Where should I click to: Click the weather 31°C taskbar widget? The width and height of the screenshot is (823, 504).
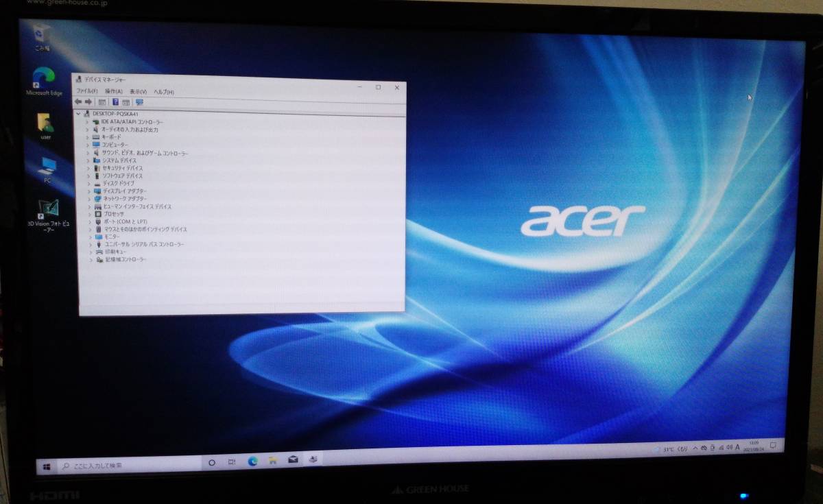[x=671, y=449]
